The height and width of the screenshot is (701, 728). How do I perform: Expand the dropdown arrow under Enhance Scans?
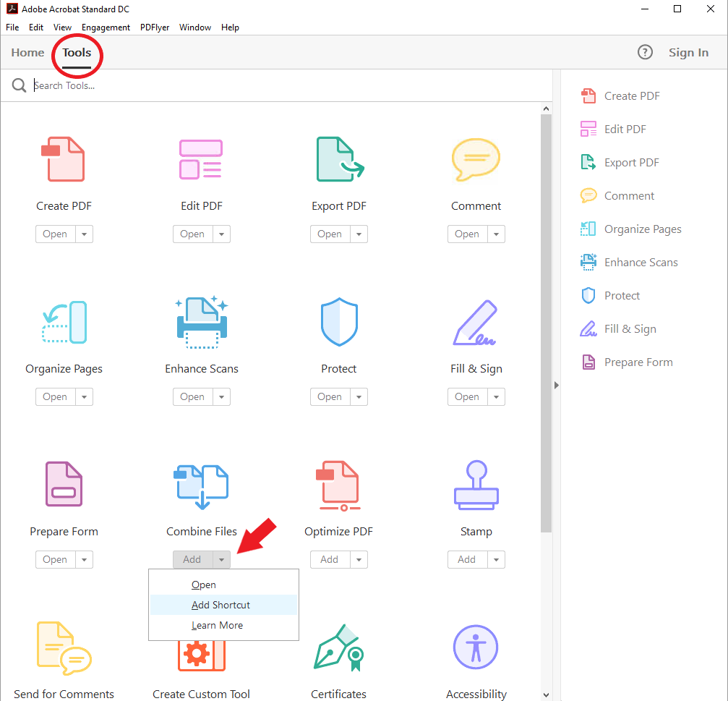(x=221, y=396)
